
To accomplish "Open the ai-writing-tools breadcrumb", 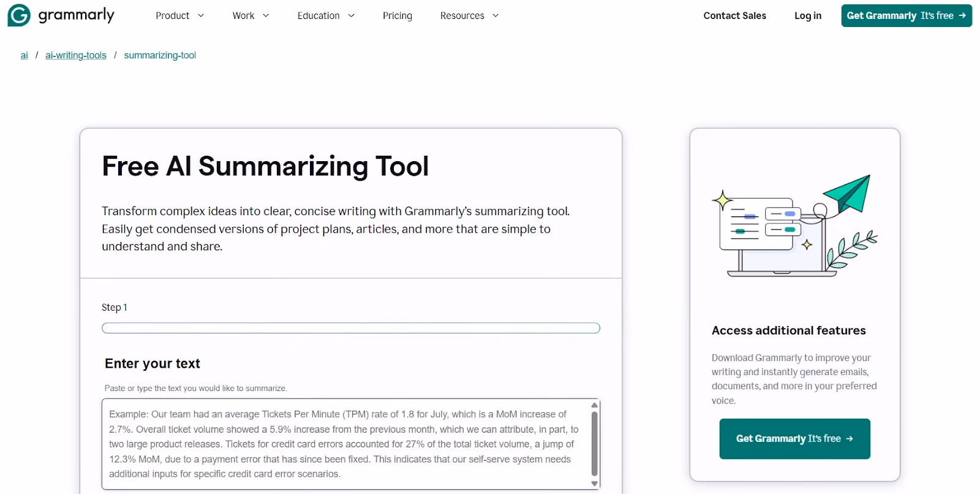I will tap(76, 55).
